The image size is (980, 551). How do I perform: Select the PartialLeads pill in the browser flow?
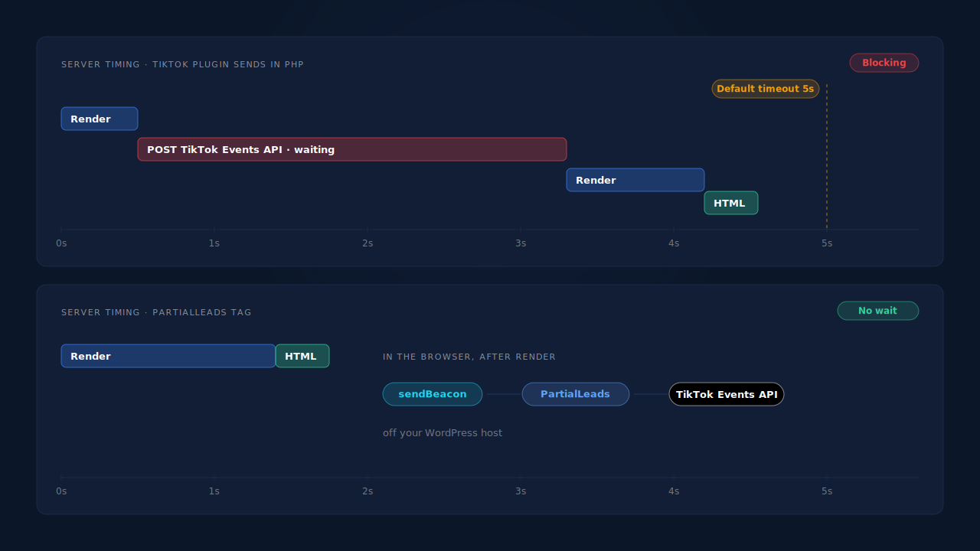(x=576, y=394)
